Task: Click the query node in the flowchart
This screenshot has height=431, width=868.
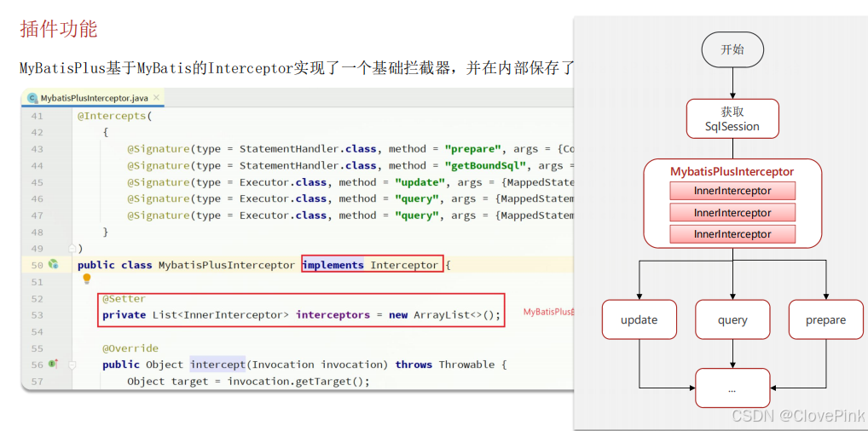Action: [732, 319]
